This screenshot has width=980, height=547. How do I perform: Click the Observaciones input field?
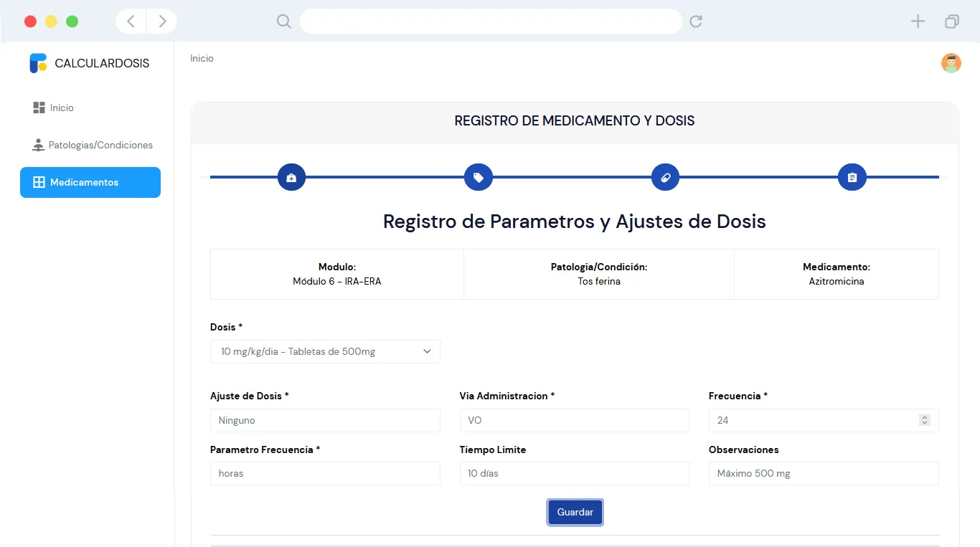pos(823,473)
